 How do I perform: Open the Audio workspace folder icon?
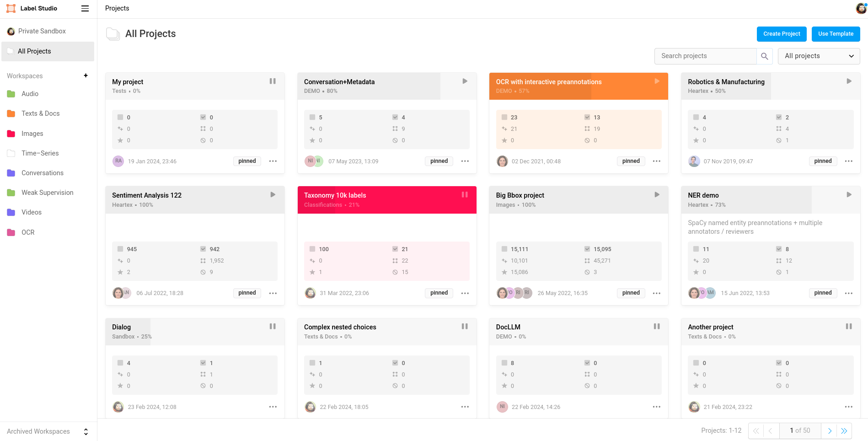(11, 94)
